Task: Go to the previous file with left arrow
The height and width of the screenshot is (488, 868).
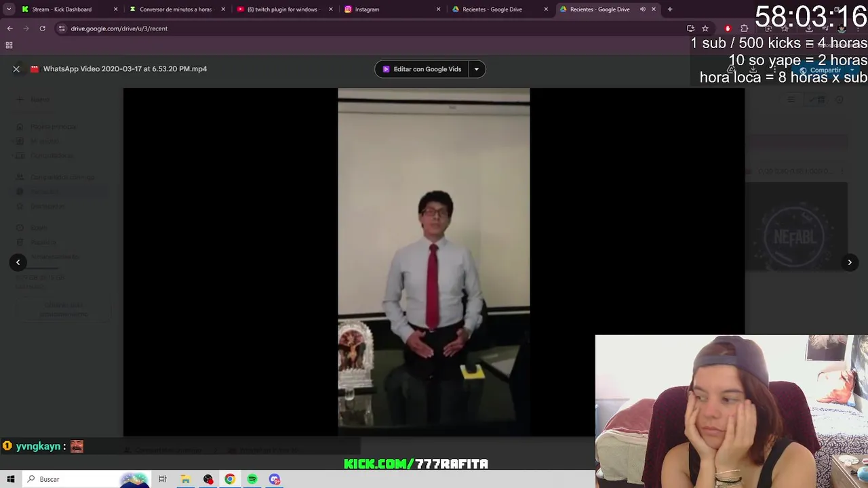Action: pos(18,262)
